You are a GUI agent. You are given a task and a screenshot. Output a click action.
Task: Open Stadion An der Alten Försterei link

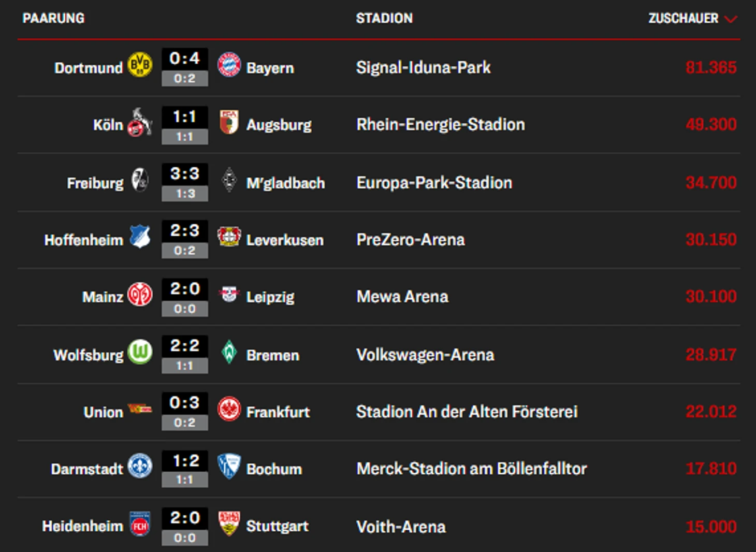point(467,412)
